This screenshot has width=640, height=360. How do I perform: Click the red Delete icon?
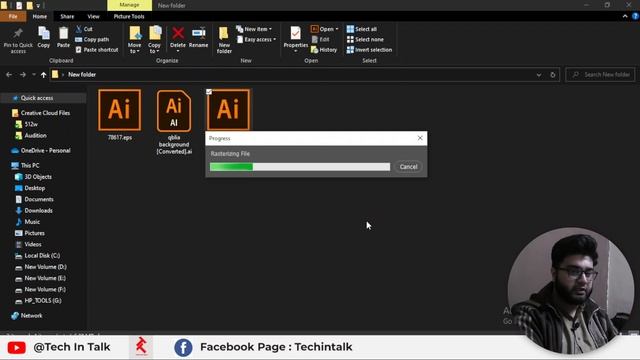tap(178, 33)
